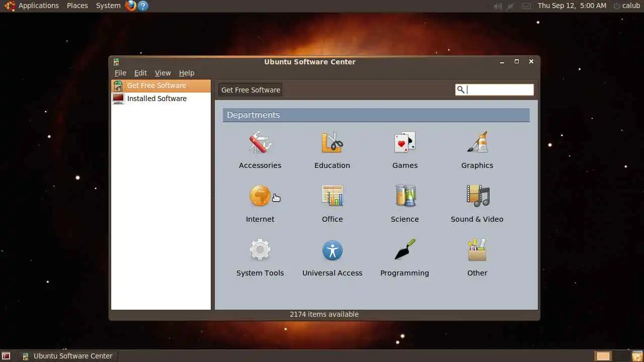
Task: Click the Sound & Video label text
Action: [x=477, y=219]
